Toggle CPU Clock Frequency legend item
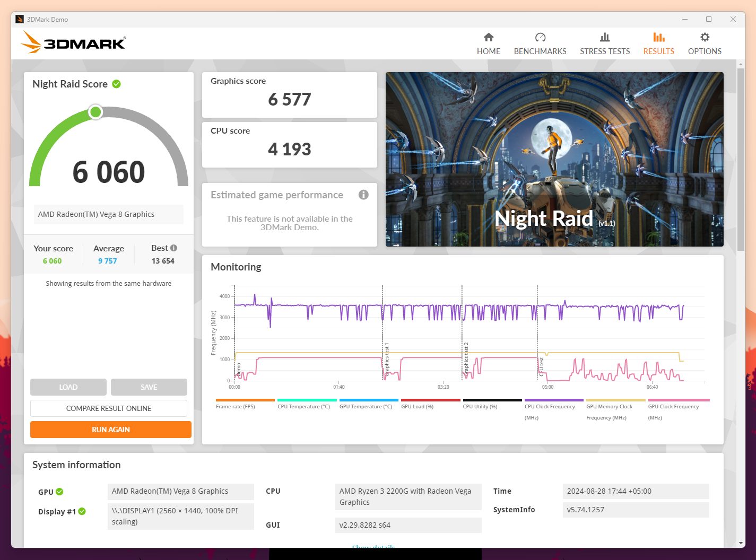Screen dimensions: 756x560 tap(554, 409)
